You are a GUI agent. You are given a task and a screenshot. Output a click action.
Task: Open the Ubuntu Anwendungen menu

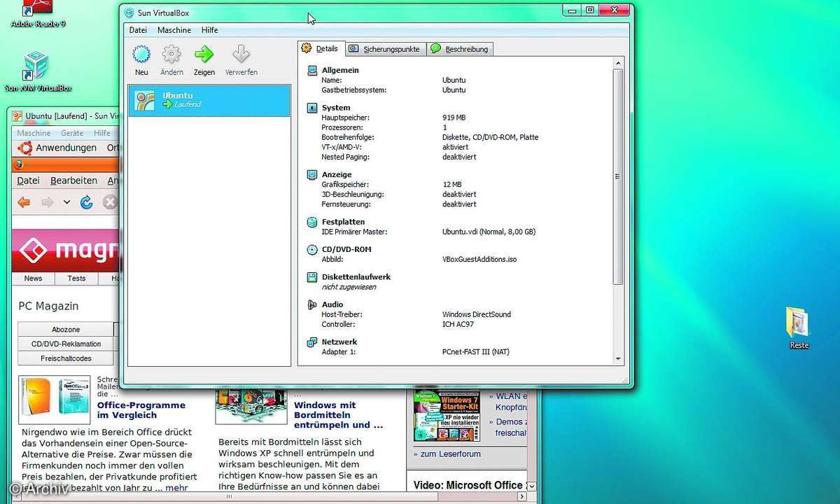pos(66,148)
